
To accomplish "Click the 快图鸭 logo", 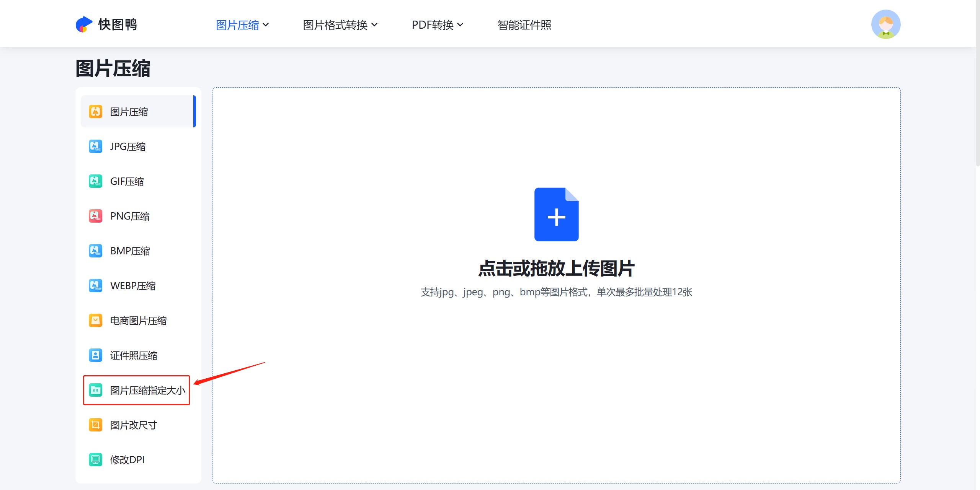I will [108, 24].
